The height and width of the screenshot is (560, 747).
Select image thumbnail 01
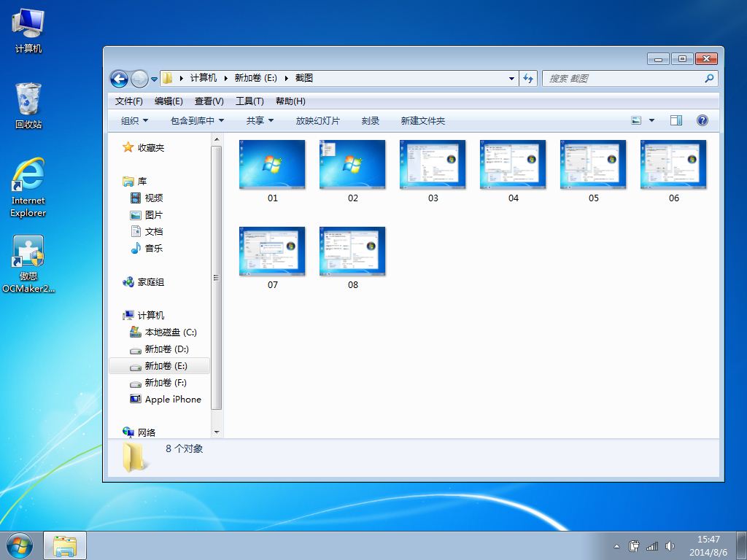coord(272,164)
